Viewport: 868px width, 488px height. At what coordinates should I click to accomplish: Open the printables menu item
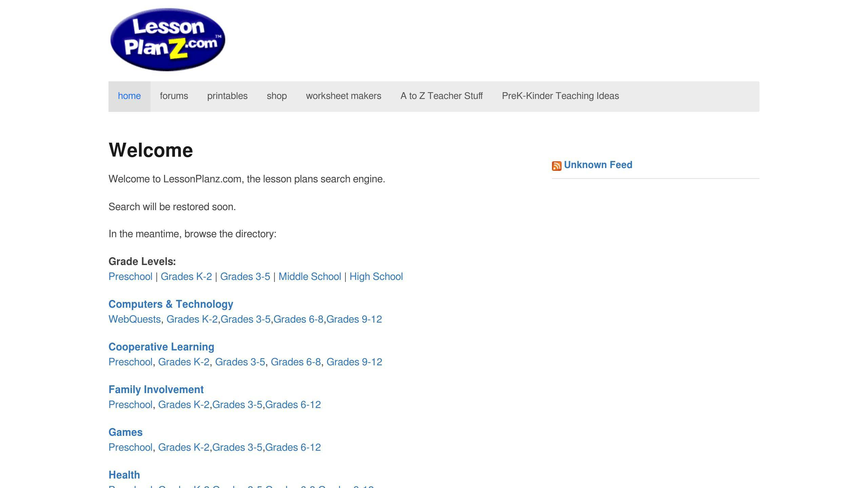pos(227,96)
